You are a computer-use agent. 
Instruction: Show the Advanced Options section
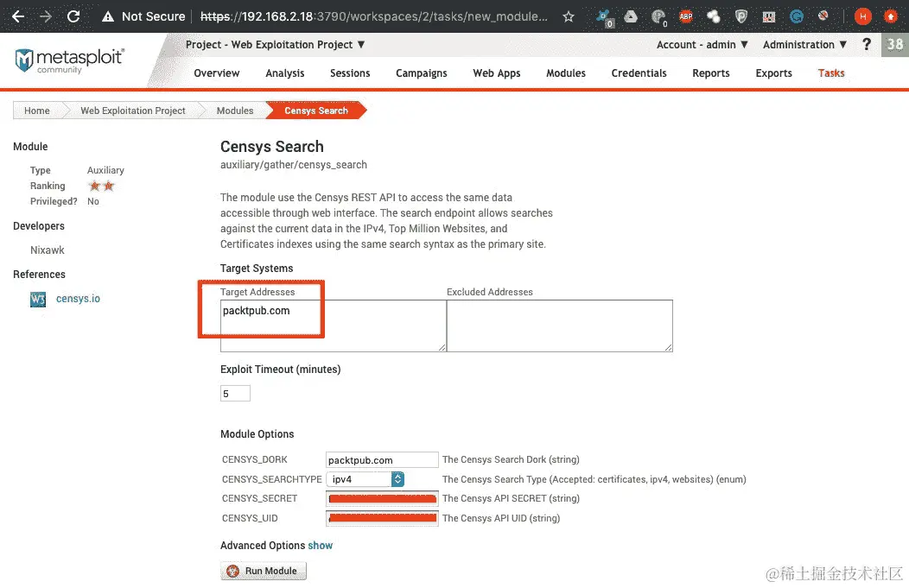[x=320, y=545]
